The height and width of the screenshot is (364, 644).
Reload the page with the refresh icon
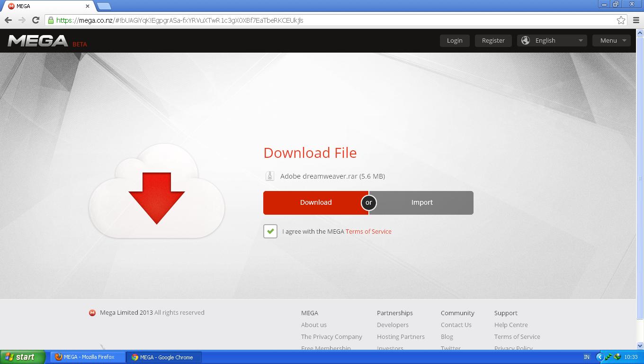coord(36,20)
